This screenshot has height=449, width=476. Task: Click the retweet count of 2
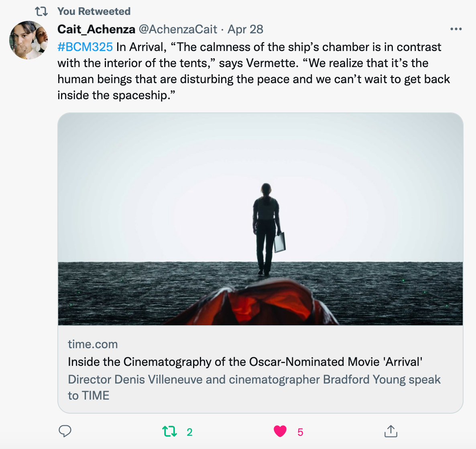(189, 432)
